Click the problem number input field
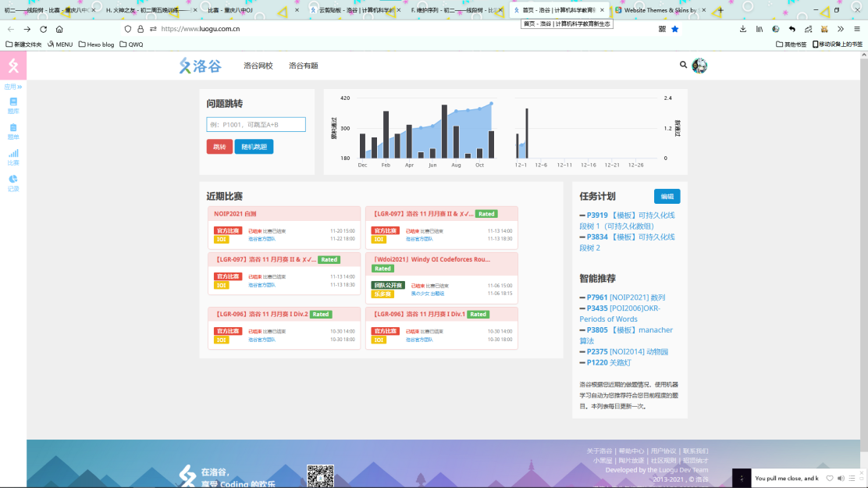 click(x=256, y=125)
